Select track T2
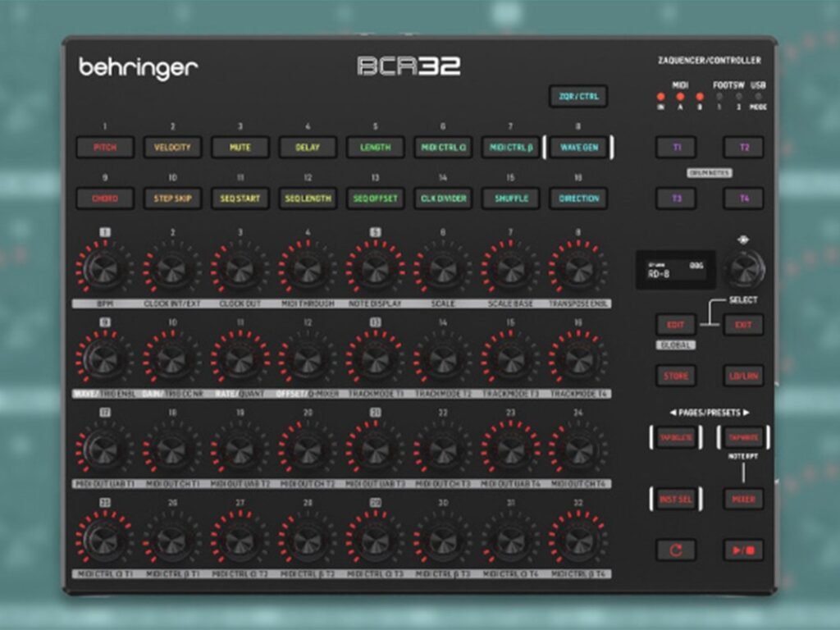Viewport: 840px width, 630px height. click(743, 148)
